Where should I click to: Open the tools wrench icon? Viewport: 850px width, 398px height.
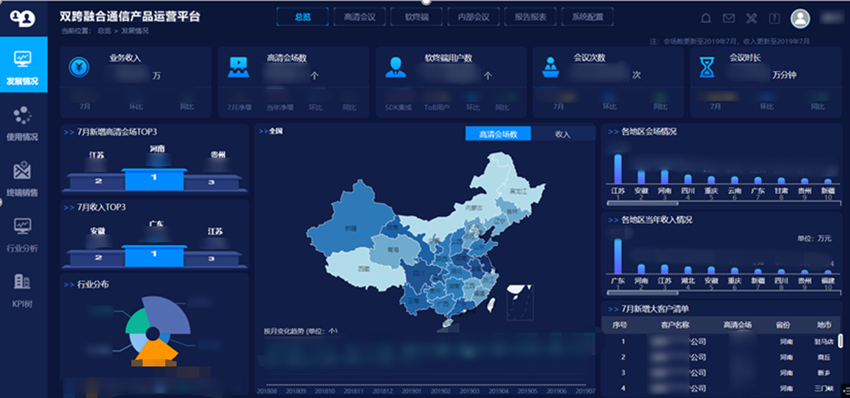pyautogui.click(x=751, y=18)
